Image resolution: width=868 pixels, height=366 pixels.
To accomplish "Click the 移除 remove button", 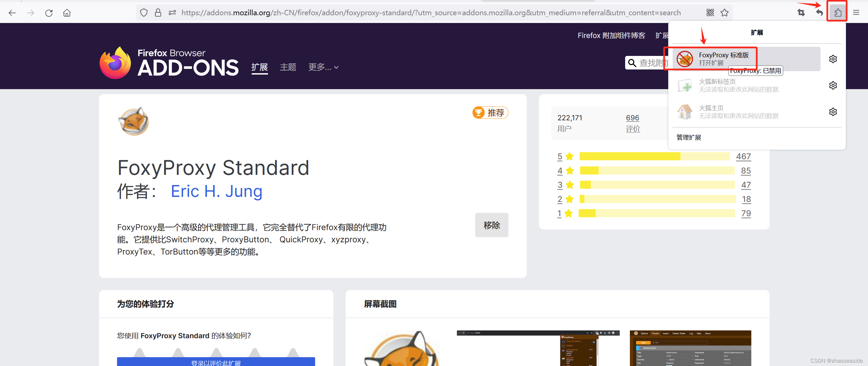I will [491, 225].
